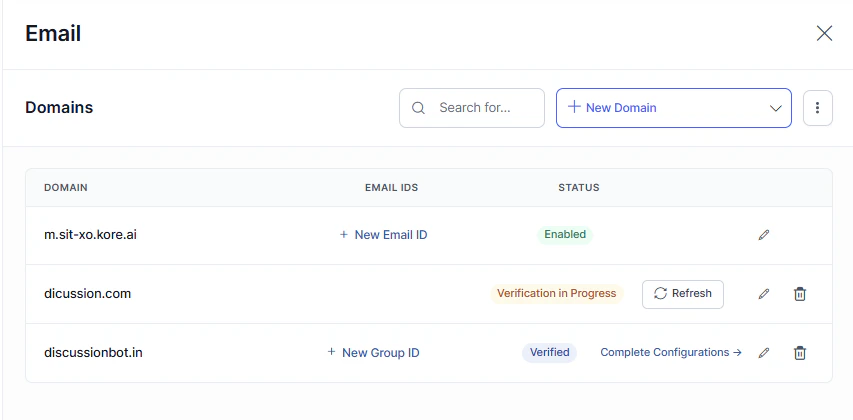Click the Enabled status badge
This screenshot has height=420, width=853.
tap(565, 234)
